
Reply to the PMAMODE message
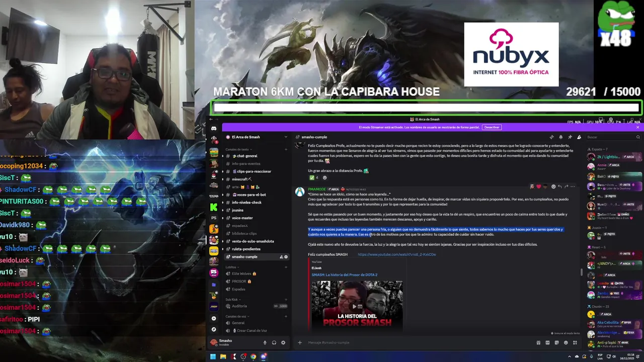559,187
